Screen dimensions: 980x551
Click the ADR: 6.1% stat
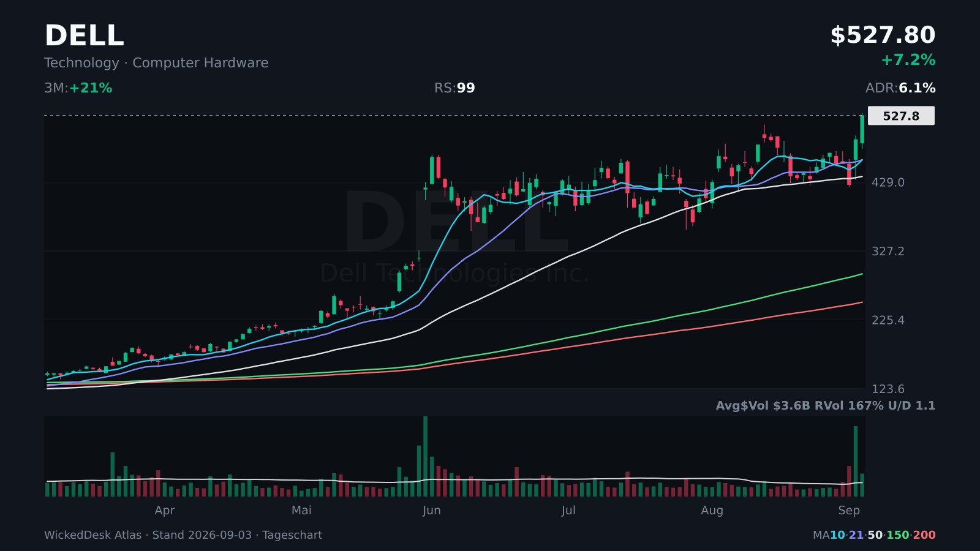(900, 88)
